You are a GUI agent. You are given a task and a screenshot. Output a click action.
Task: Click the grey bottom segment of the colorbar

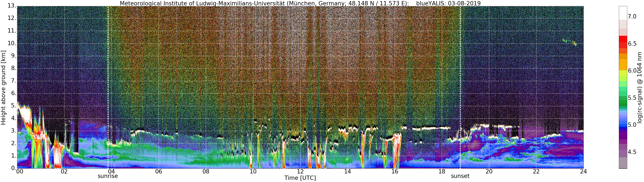[623, 163]
